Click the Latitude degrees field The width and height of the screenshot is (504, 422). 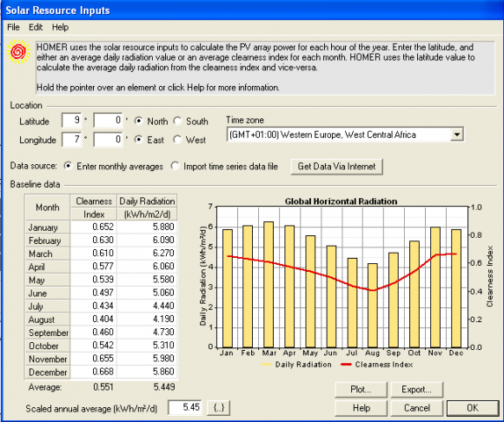[x=71, y=121]
